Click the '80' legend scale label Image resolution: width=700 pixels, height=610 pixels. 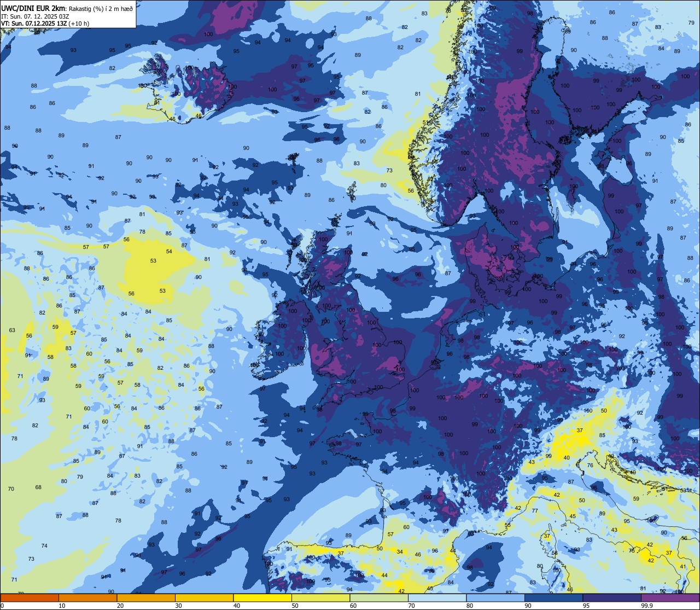(470, 606)
